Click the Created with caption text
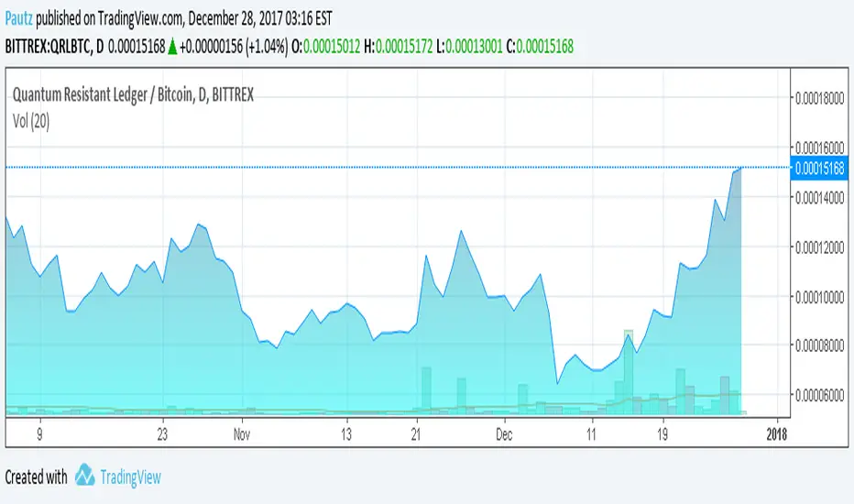 pos(36,477)
